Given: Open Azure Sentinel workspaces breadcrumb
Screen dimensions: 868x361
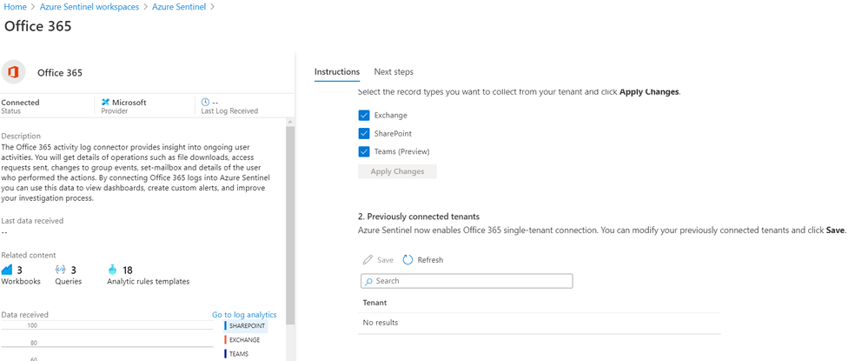Looking at the screenshot, I should [89, 7].
